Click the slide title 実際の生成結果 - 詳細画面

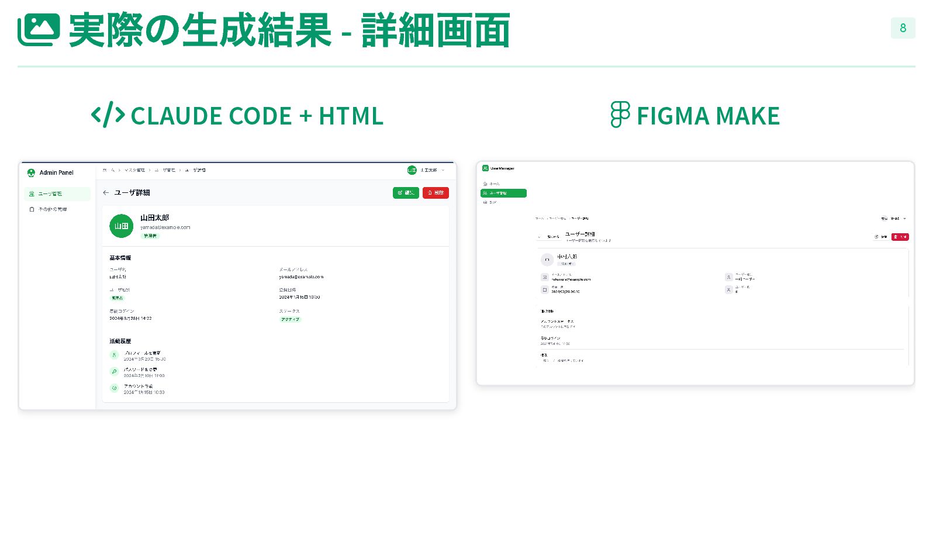point(289,30)
